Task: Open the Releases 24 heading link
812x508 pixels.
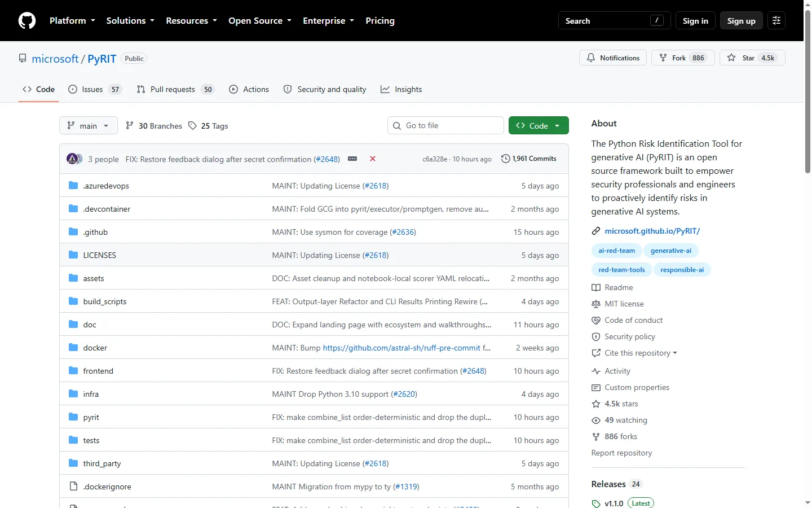Action: click(617, 484)
